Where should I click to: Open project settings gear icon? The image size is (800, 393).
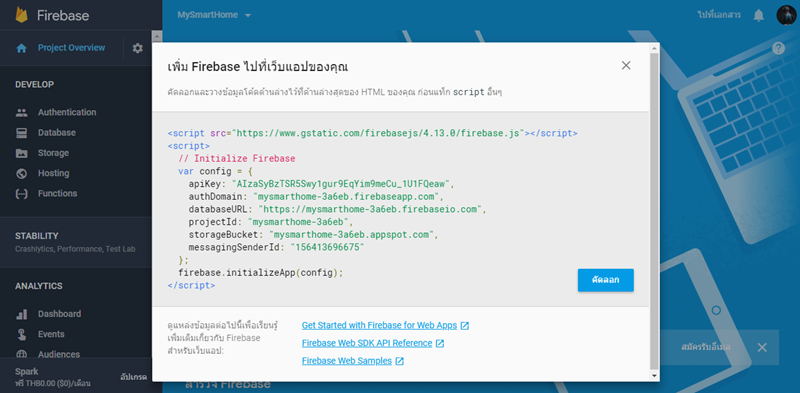(x=138, y=48)
